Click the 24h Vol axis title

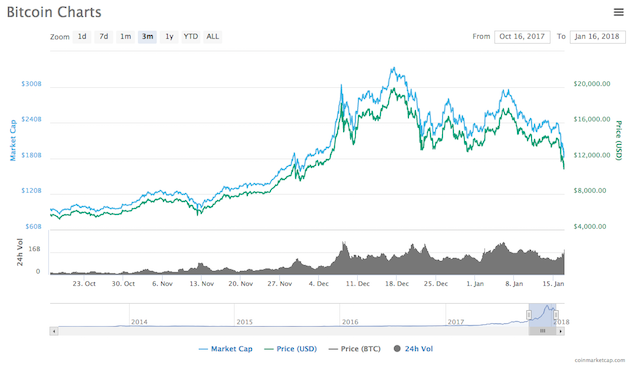point(20,252)
